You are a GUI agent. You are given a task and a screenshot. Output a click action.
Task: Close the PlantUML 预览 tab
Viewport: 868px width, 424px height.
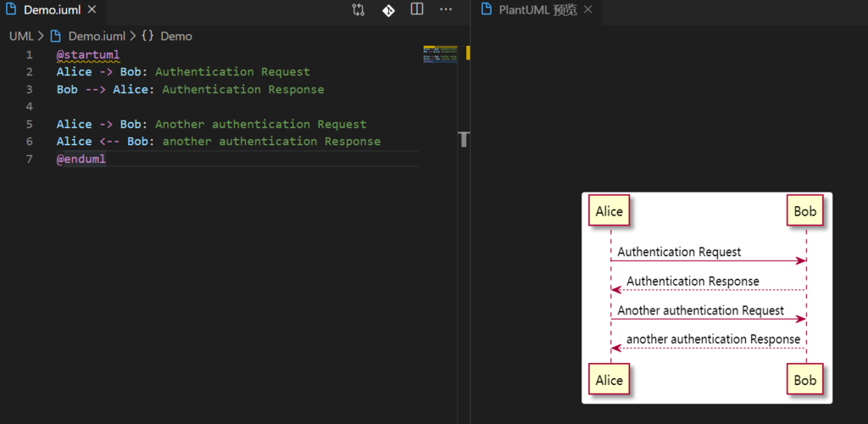[588, 9]
